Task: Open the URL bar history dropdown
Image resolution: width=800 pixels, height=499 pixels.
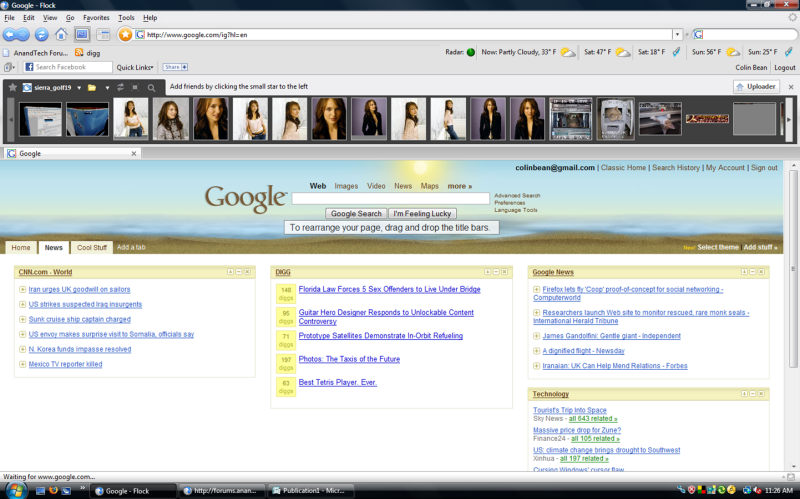Action: tap(677, 35)
